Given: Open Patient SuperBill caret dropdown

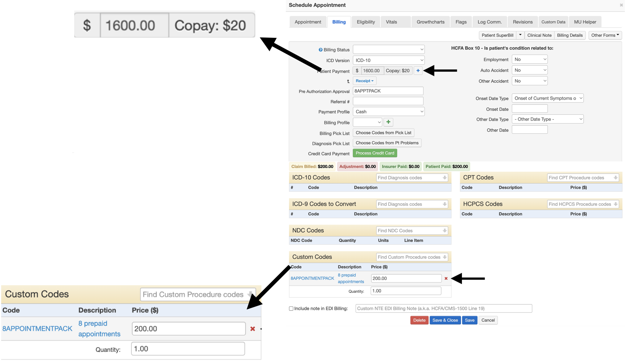Looking at the screenshot, I should click(520, 35).
